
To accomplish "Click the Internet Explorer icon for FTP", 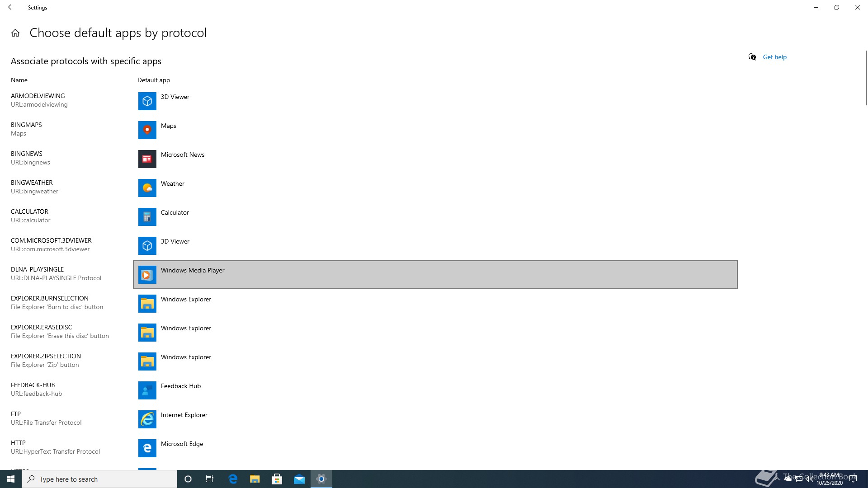I will [147, 419].
